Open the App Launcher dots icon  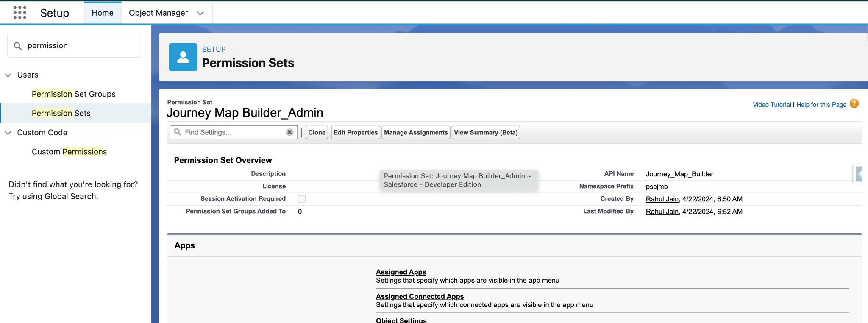(19, 13)
